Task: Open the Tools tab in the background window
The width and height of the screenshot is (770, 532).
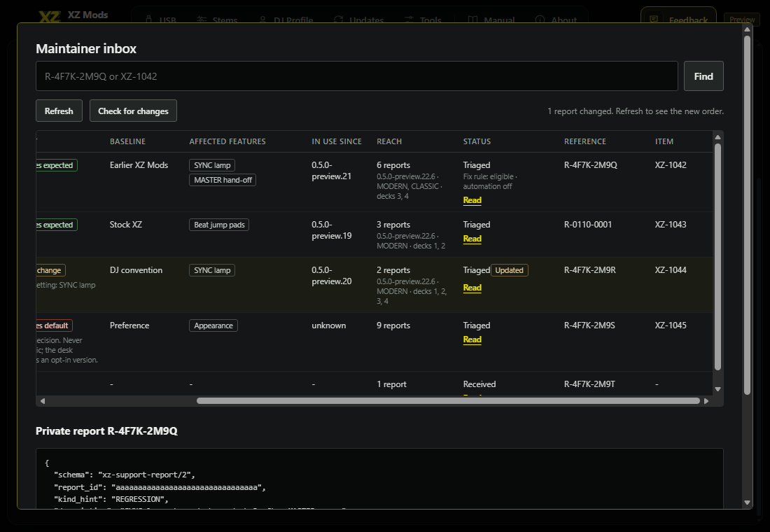Action: click(423, 20)
